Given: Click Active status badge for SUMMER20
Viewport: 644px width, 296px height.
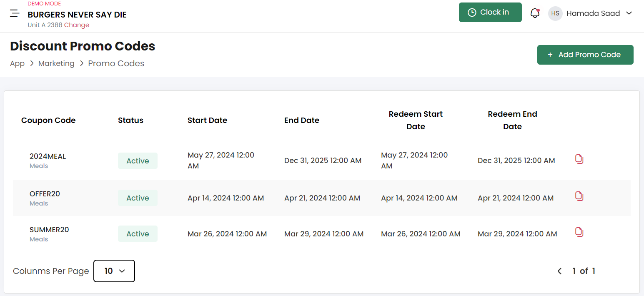Looking at the screenshot, I should click(138, 234).
